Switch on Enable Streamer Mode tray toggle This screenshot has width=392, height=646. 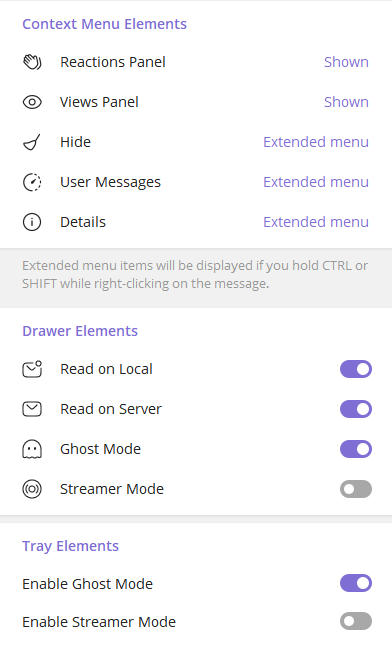356,621
